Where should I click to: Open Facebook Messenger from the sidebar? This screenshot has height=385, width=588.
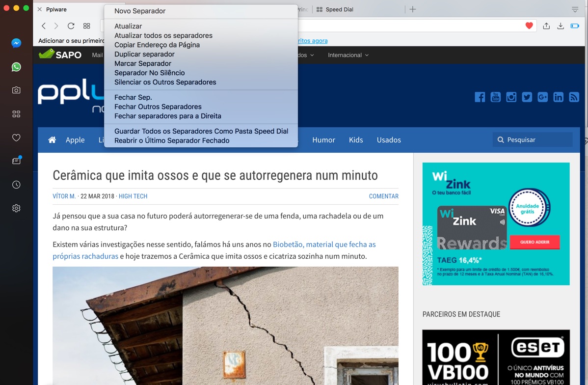pos(16,43)
